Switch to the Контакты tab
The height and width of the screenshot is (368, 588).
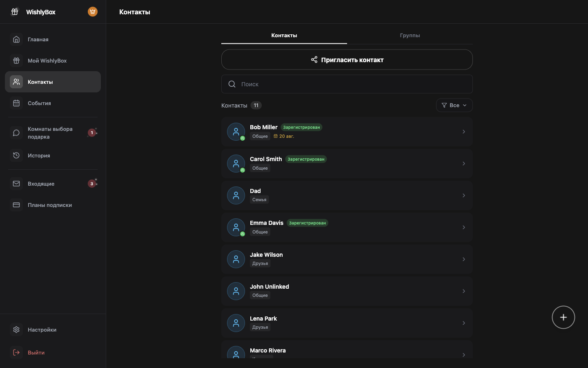coord(284,36)
